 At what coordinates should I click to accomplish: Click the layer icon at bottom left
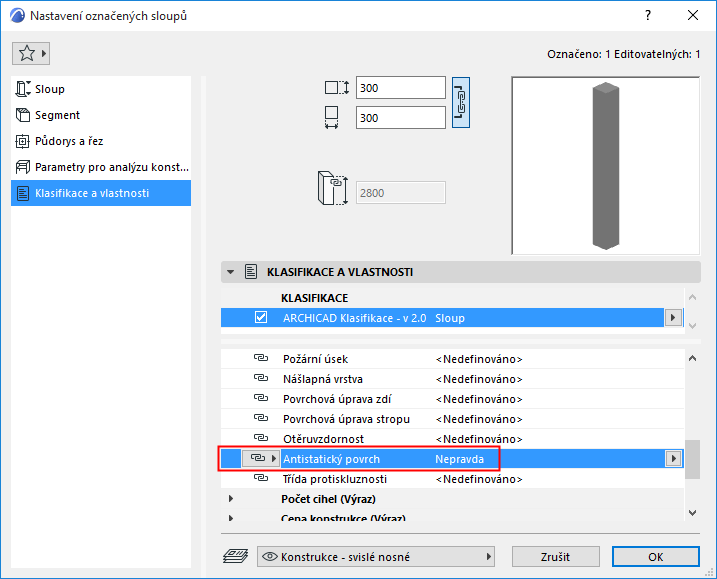tap(235, 556)
